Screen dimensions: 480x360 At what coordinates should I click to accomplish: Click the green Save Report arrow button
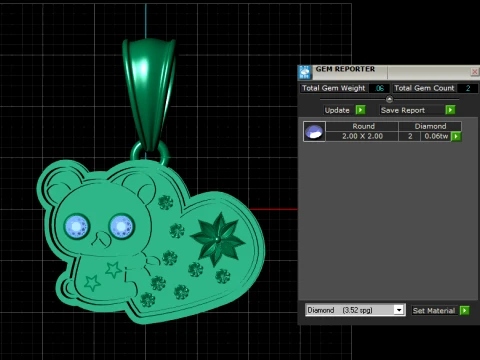click(450, 110)
